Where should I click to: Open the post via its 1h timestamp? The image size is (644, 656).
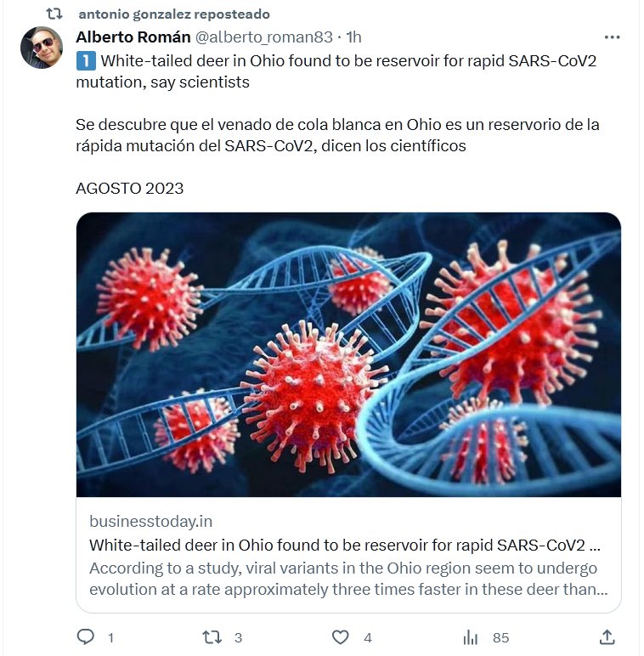pyautogui.click(x=353, y=37)
